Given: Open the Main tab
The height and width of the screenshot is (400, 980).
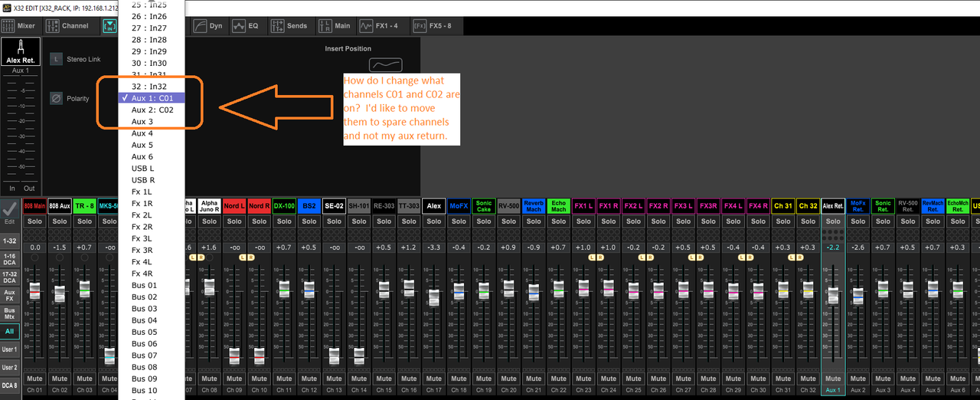Looking at the screenshot, I should pos(335,25).
